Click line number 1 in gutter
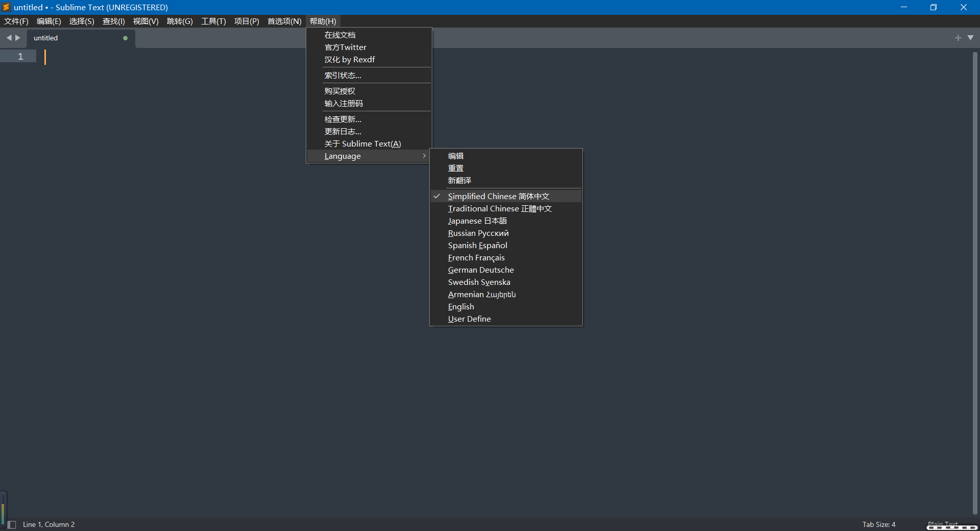 [x=20, y=57]
